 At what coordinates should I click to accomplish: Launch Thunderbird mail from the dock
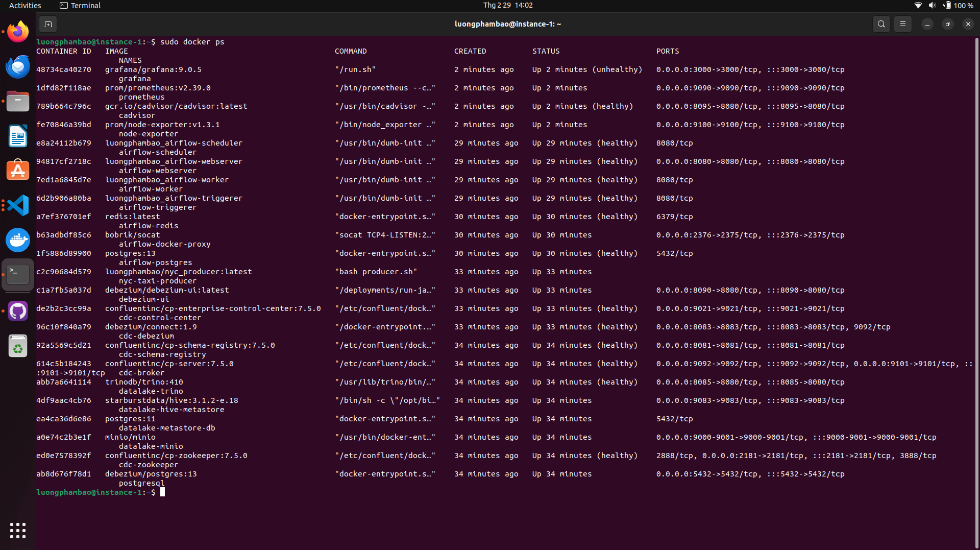pos(18,66)
